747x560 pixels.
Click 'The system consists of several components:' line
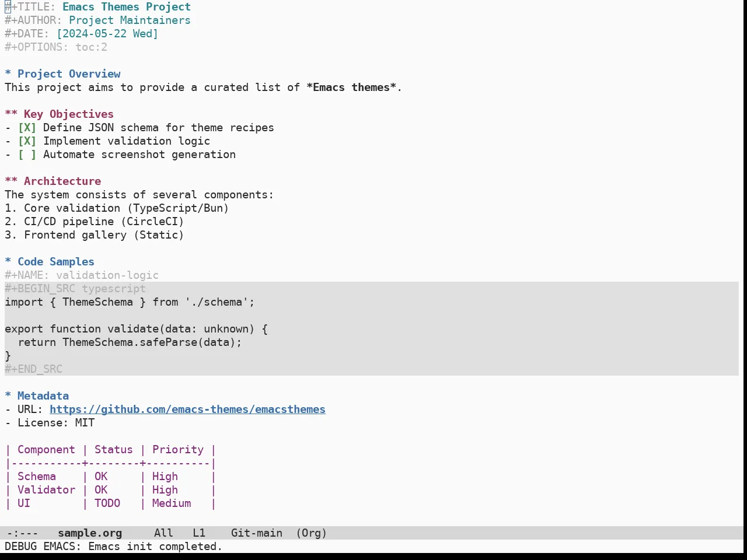tap(139, 195)
